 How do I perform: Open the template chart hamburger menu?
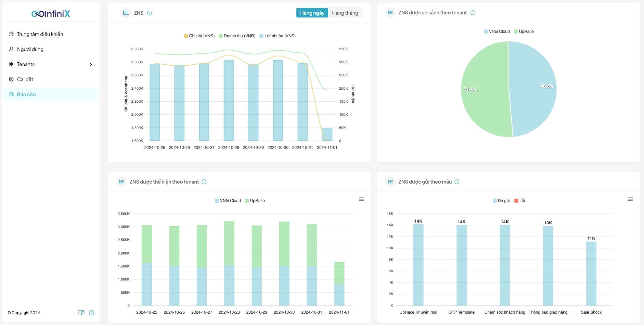point(630,199)
